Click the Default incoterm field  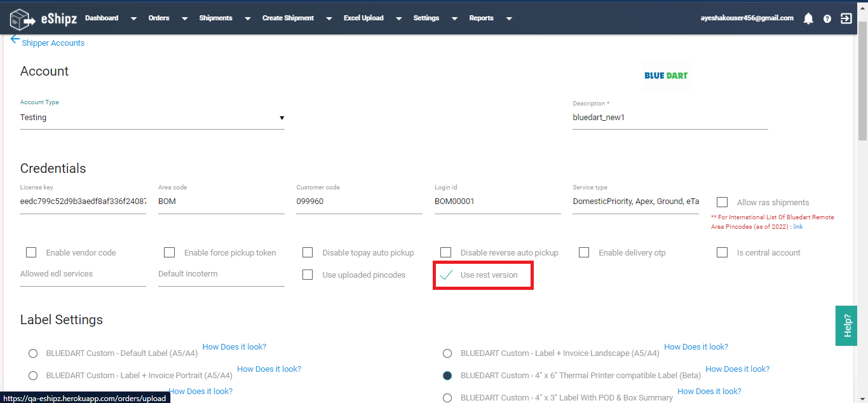coord(221,274)
